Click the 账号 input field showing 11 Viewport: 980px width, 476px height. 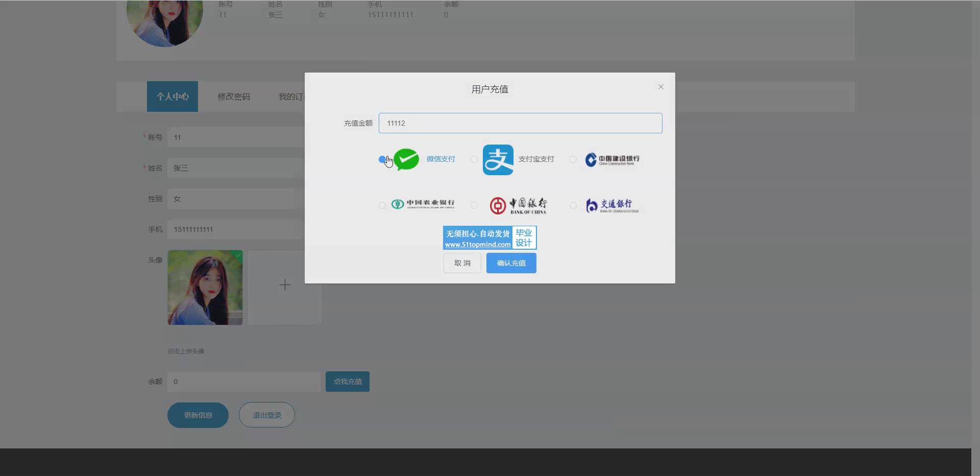pyautogui.click(x=236, y=137)
